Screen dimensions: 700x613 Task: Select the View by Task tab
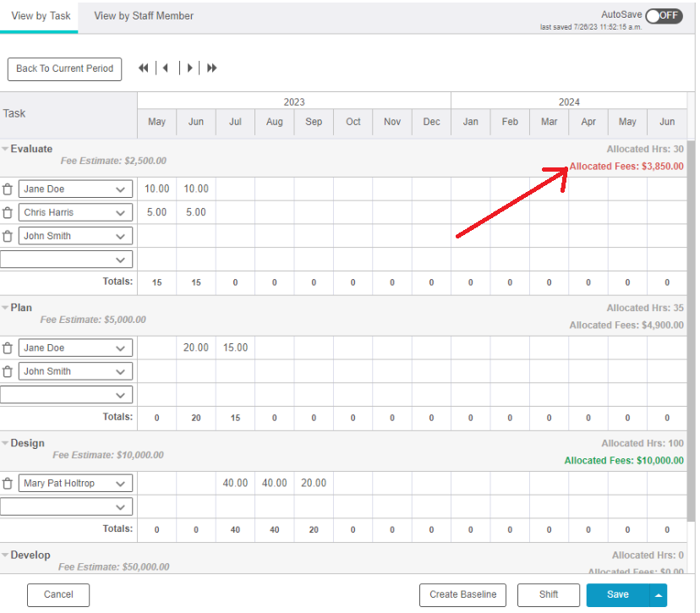[41, 16]
